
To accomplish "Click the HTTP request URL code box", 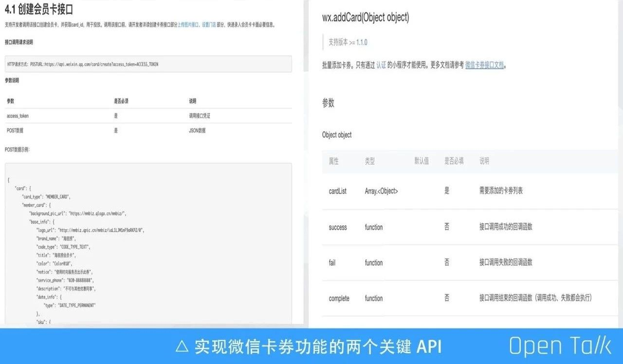I will click(x=148, y=64).
